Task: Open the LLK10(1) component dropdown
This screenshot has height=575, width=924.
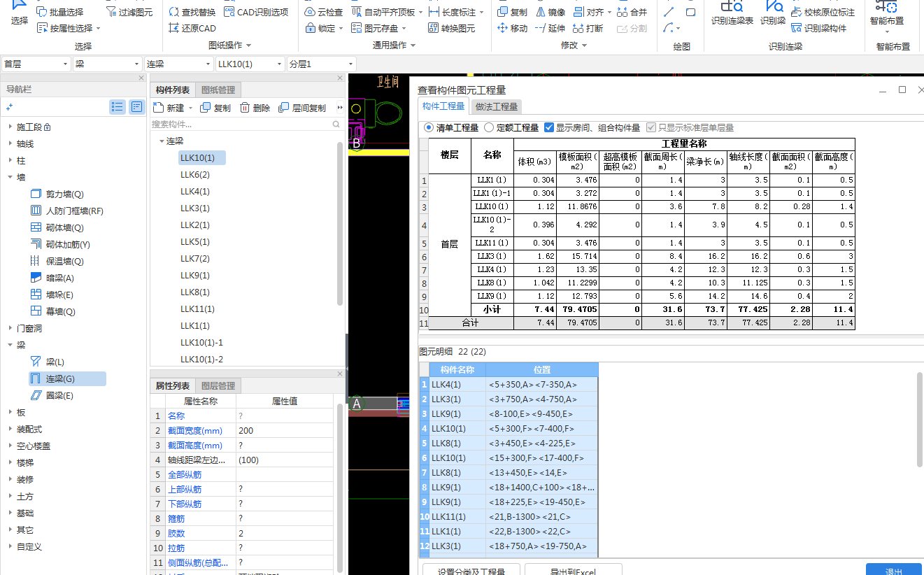Action: 250,64
